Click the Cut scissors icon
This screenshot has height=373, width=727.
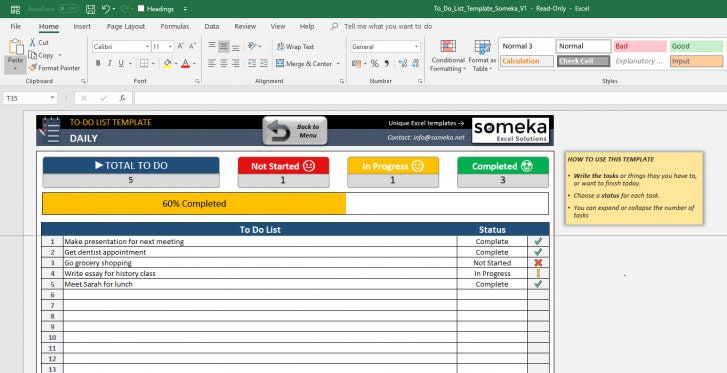pyautogui.click(x=32, y=42)
